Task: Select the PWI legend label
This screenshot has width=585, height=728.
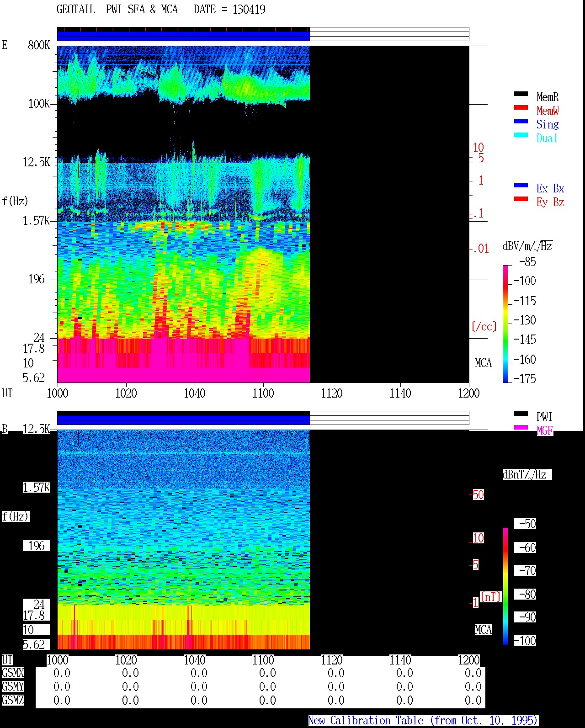Action: pyautogui.click(x=544, y=417)
